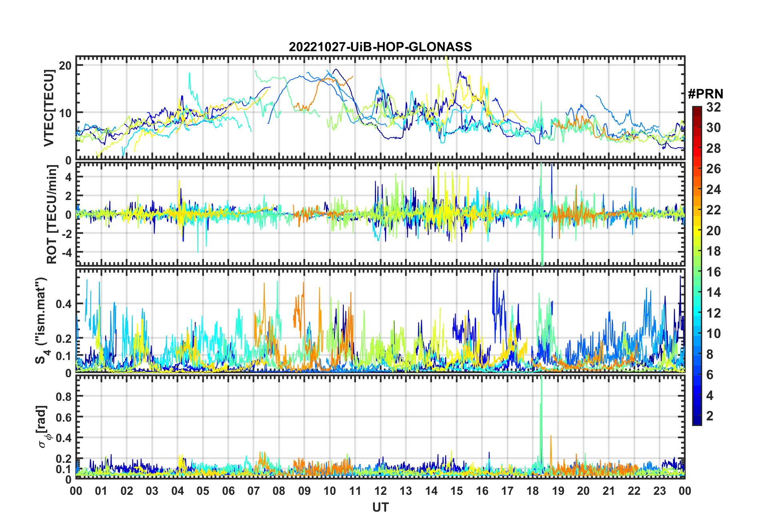The image size is (761, 532).
Task: Click the 18 hour tick on the UT axis
Action: pyautogui.click(x=533, y=491)
